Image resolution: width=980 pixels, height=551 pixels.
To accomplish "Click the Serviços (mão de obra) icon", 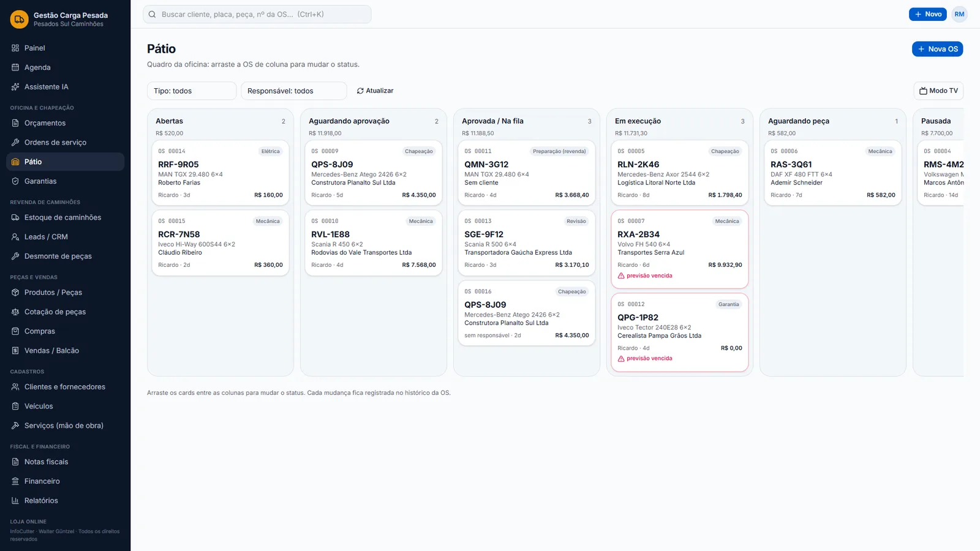I will [15, 425].
